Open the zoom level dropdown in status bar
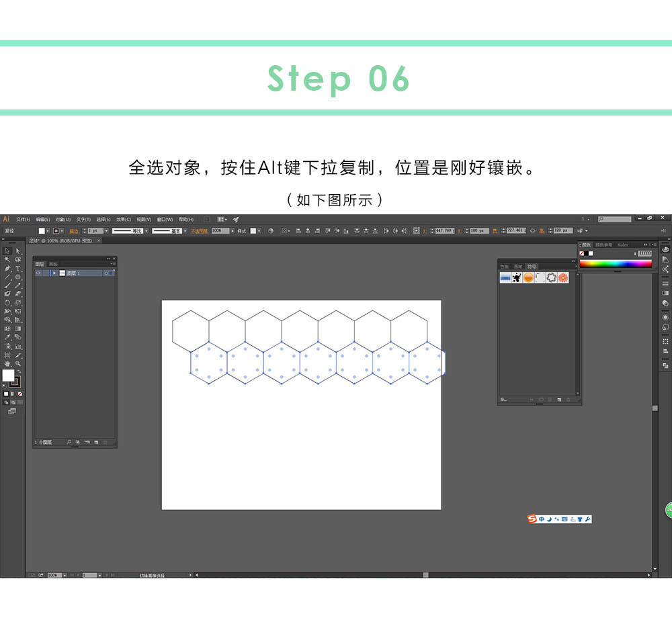The image size is (672, 626). pos(65,575)
